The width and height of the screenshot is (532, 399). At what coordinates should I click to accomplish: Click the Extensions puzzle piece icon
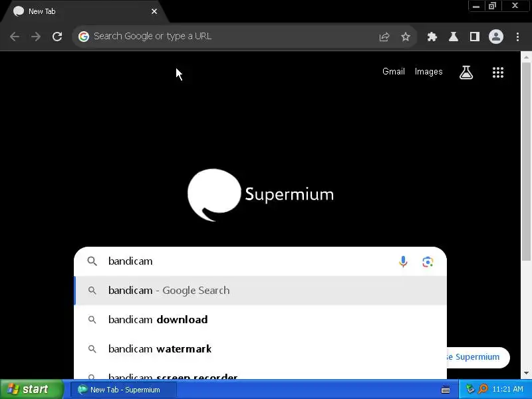coord(432,37)
